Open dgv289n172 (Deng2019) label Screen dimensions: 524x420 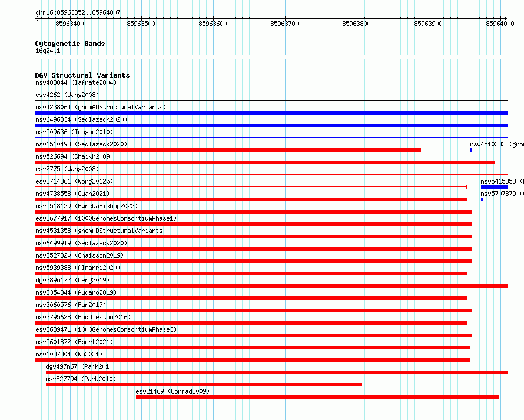tap(72, 280)
